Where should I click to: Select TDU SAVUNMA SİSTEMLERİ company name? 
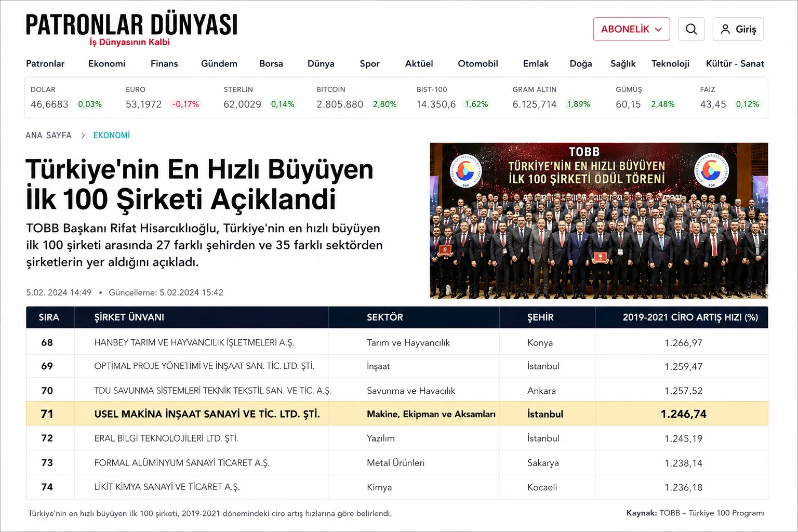(212, 391)
